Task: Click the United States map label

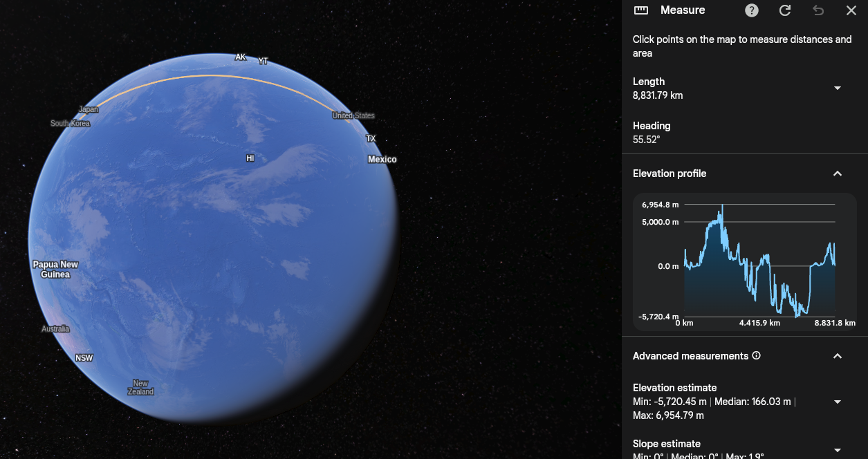Action: click(353, 115)
